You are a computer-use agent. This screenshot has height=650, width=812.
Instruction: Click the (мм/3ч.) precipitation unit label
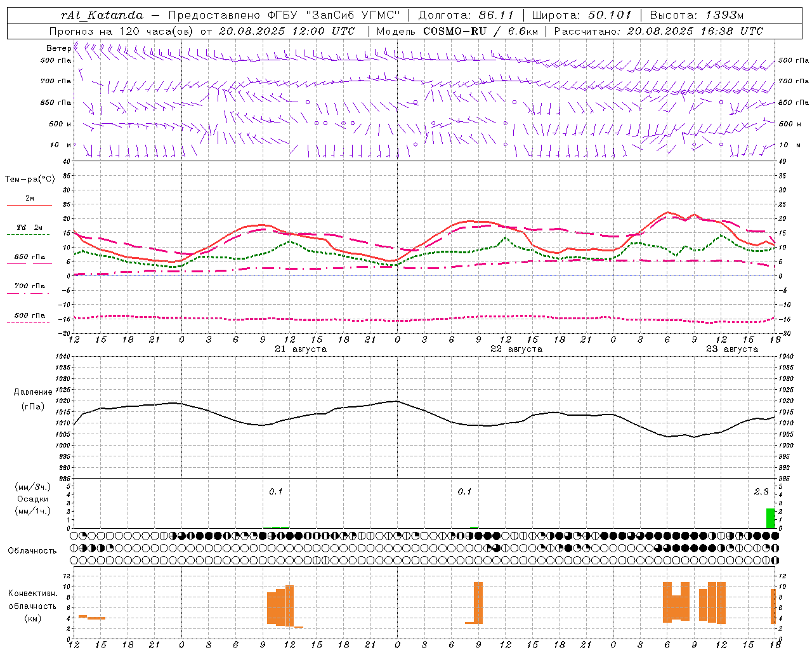(x=33, y=487)
